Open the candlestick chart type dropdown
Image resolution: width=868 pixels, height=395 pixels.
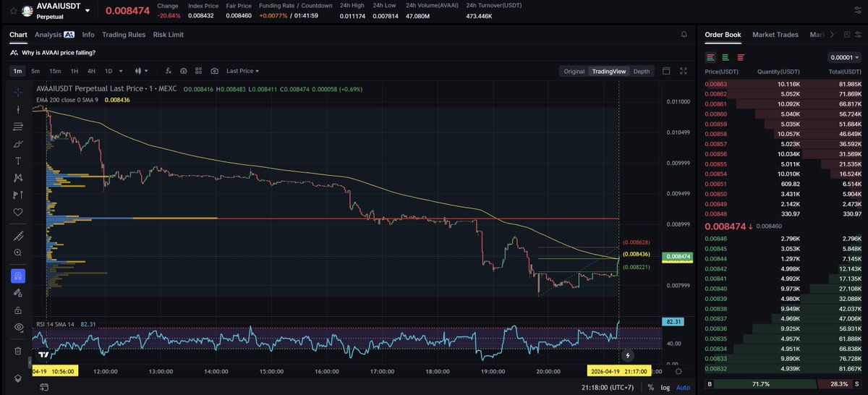[141, 71]
